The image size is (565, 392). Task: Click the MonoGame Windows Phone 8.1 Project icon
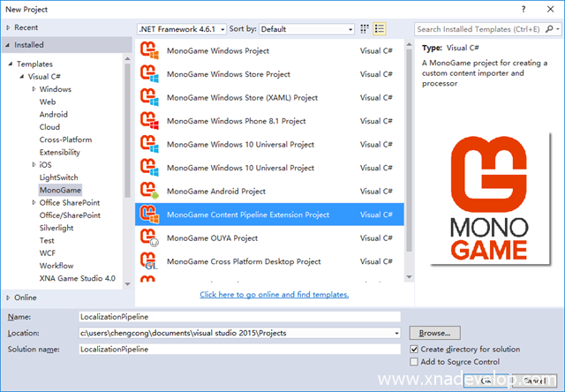149,121
